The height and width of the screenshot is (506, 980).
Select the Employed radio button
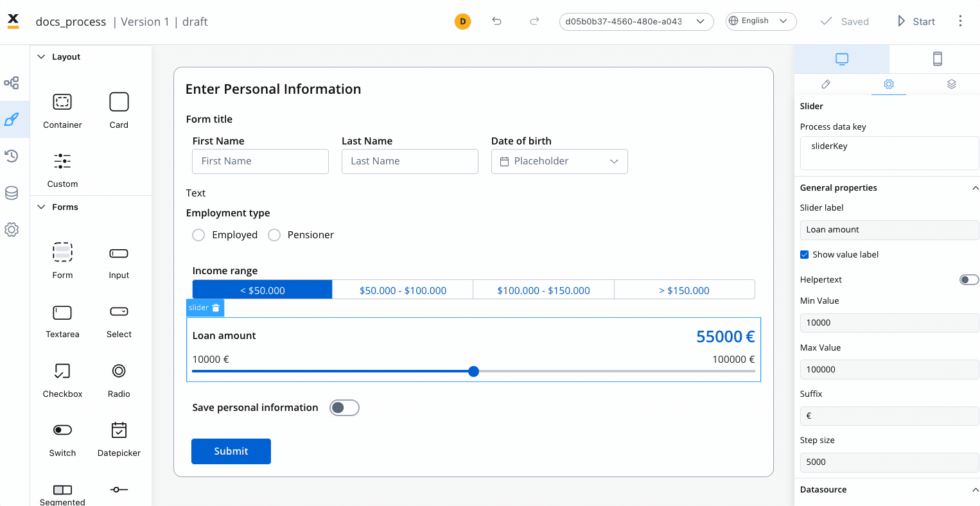198,235
